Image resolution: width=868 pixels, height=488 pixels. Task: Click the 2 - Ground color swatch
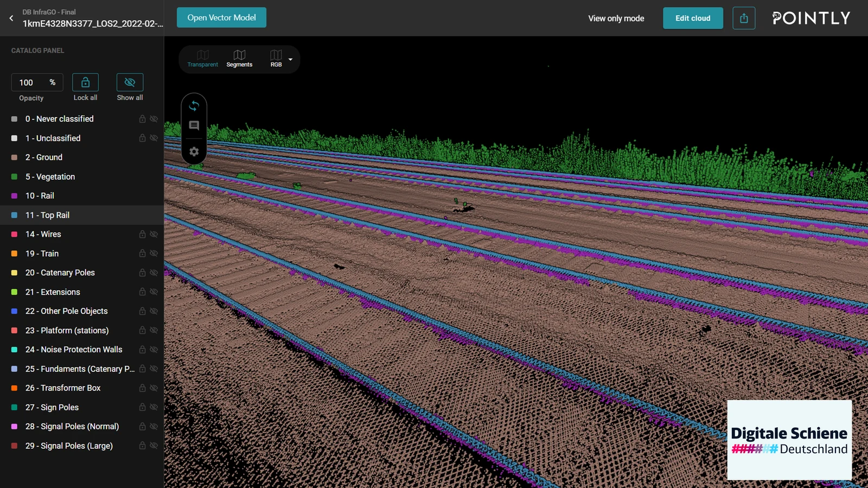[x=14, y=157]
